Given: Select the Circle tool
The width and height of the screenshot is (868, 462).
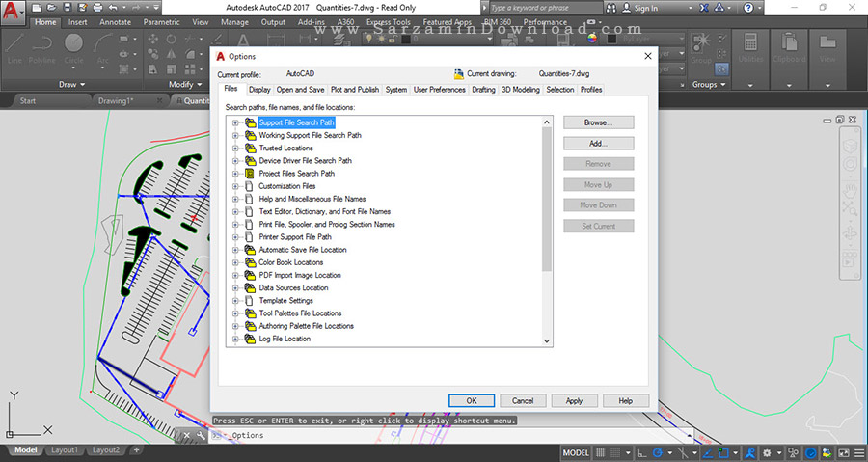Looking at the screenshot, I should click(73, 48).
